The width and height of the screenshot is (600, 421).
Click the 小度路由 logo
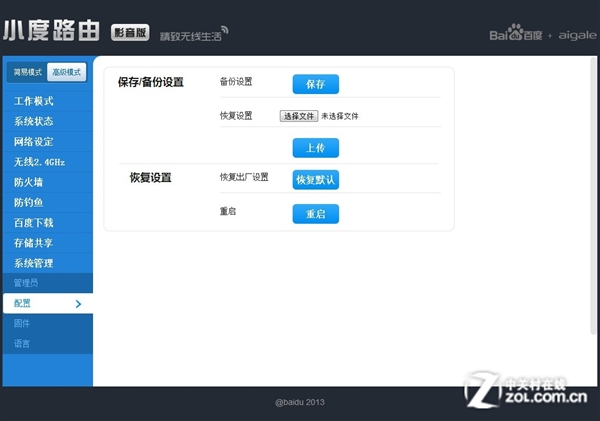pyautogui.click(x=52, y=31)
